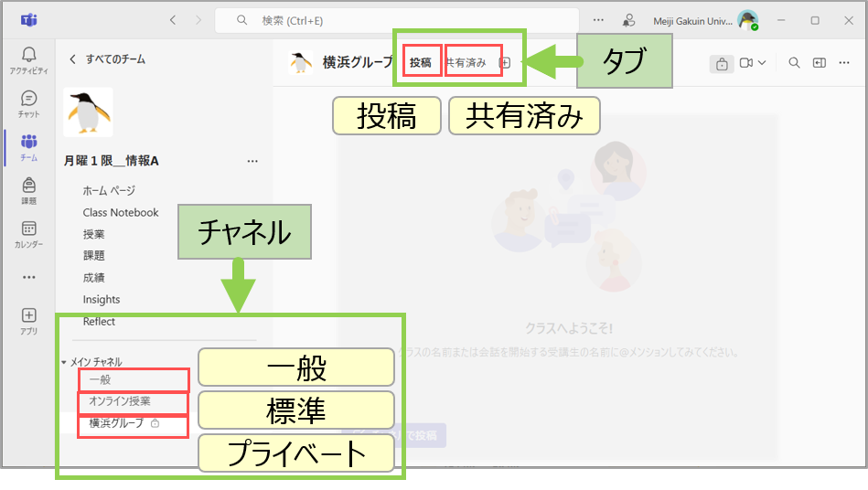Expand the meeting options dropdown arrow
The height and width of the screenshot is (490, 868).
tap(762, 63)
